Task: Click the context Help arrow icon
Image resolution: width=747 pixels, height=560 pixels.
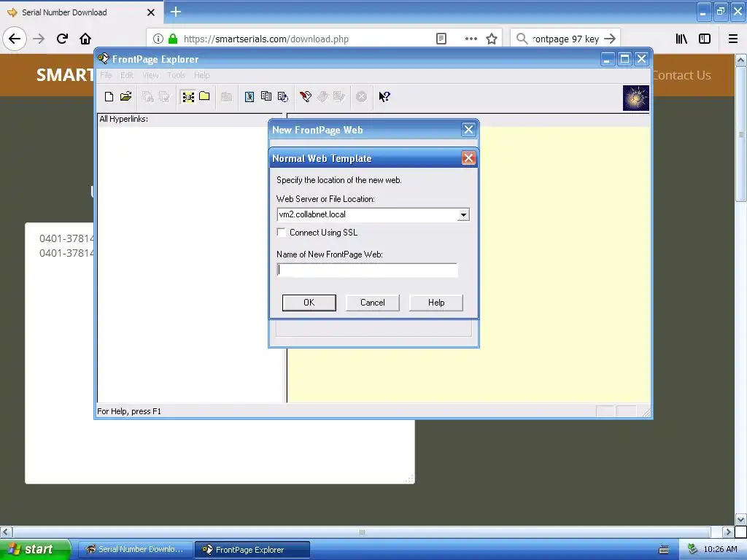Action: 384,97
